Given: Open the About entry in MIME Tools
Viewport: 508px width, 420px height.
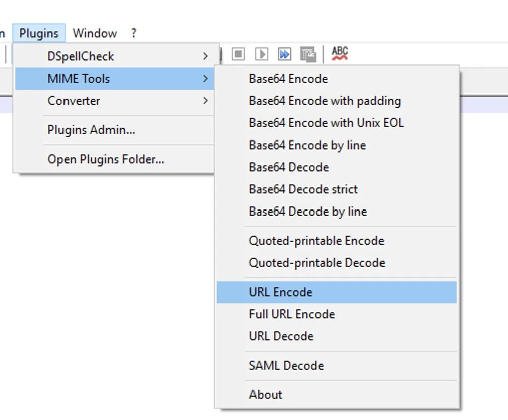Looking at the screenshot, I should coord(266,394).
